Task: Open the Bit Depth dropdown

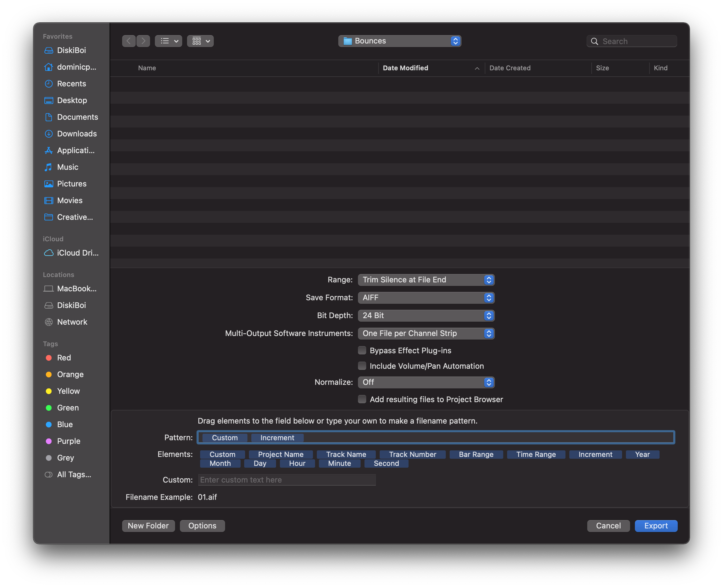Action: click(x=426, y=316)
